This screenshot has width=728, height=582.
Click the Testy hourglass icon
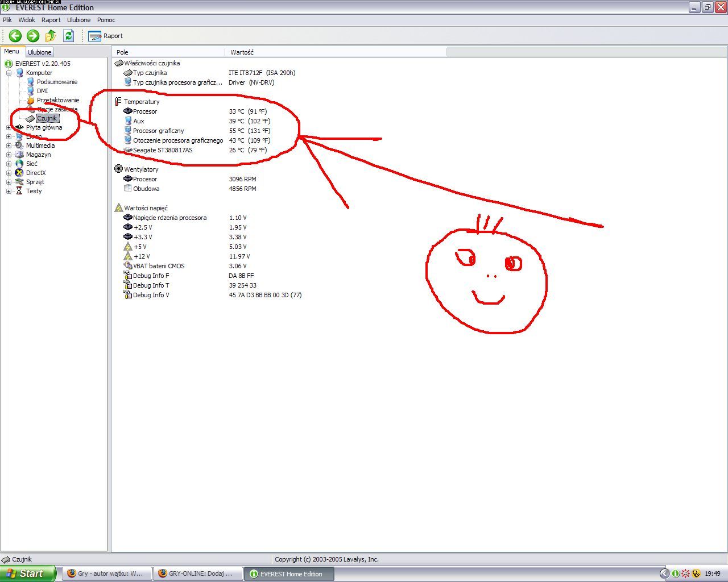point(19,191)
